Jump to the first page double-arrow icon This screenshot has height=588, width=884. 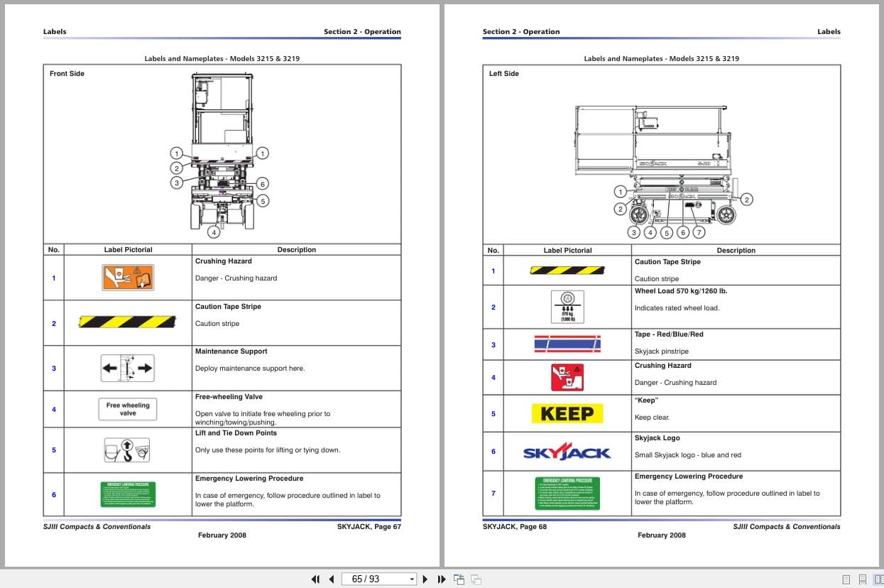[x=315, y=579]
